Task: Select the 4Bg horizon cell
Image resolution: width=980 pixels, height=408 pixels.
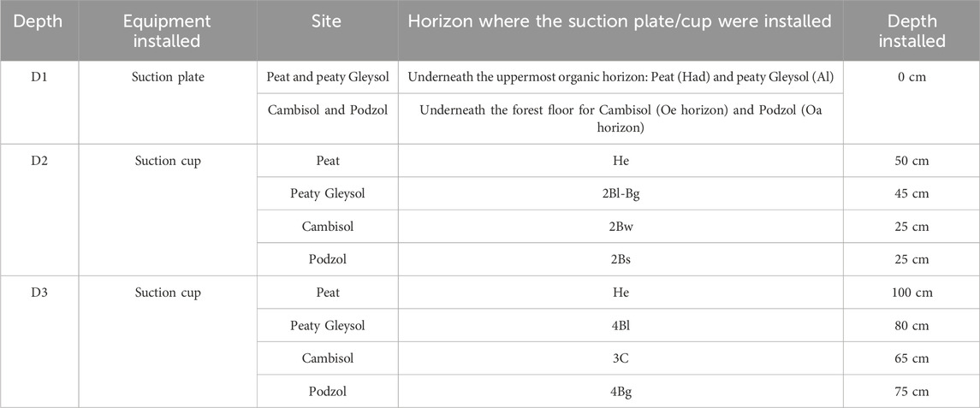Action: [621, 392]
